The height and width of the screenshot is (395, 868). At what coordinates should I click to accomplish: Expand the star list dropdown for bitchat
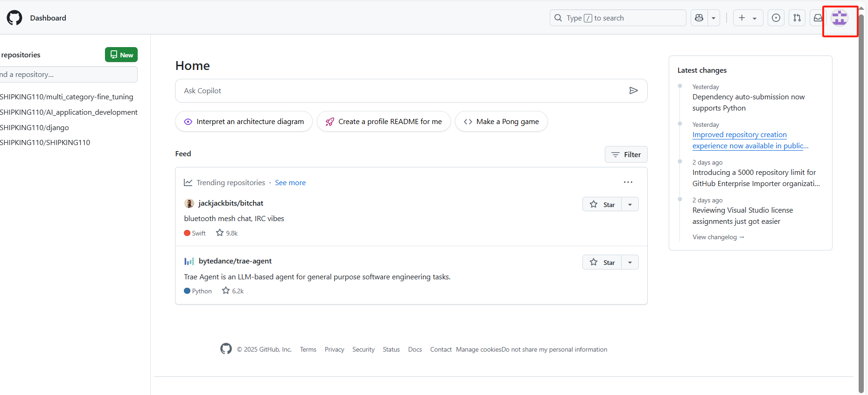(630, 204)
